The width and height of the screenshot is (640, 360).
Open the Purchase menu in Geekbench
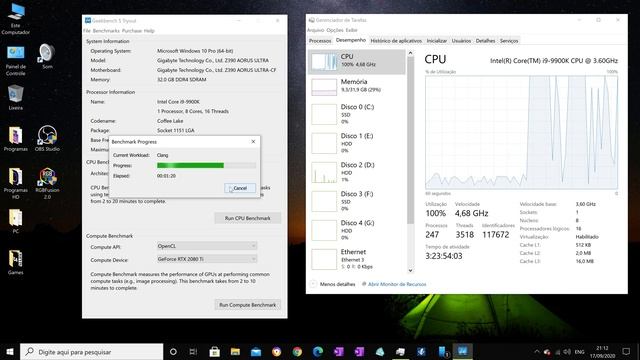[132, 31]
